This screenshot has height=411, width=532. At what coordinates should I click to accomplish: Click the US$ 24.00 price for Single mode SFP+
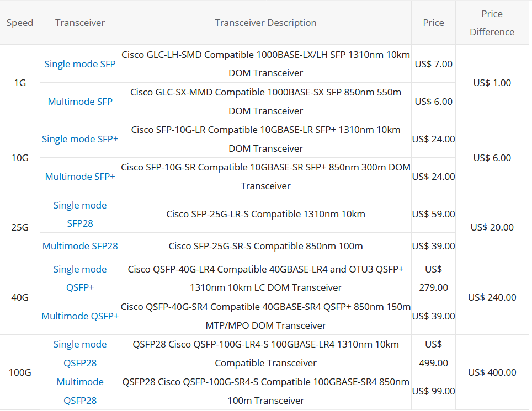pyautogui.click(x=433, y=139)
